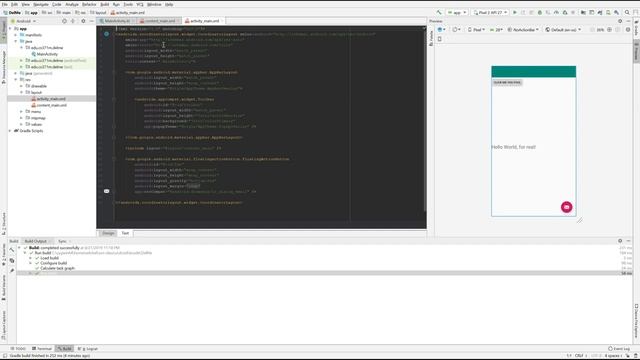Viewport: 640px width, 360px height.
Task: Click the gutter icon beside CoordinatorLayout line
Action: coord(107,34)
